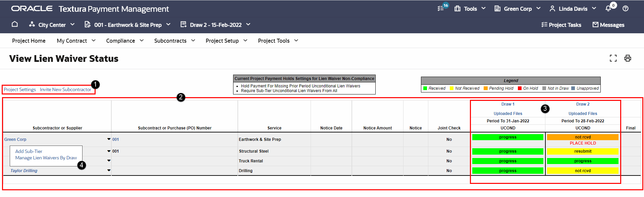Screen dimensions: 644x197
Task: Open the Project Tools menu
Action: (278, 41)
